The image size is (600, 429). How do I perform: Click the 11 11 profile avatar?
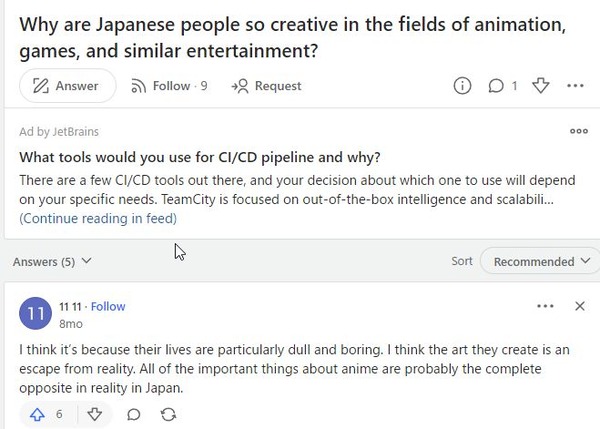click(x=35, y=315)
